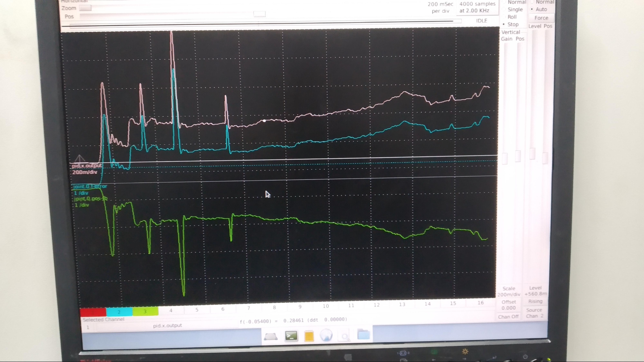
Task: Click the Source Chan 2 button
Action: pos(535,313)
